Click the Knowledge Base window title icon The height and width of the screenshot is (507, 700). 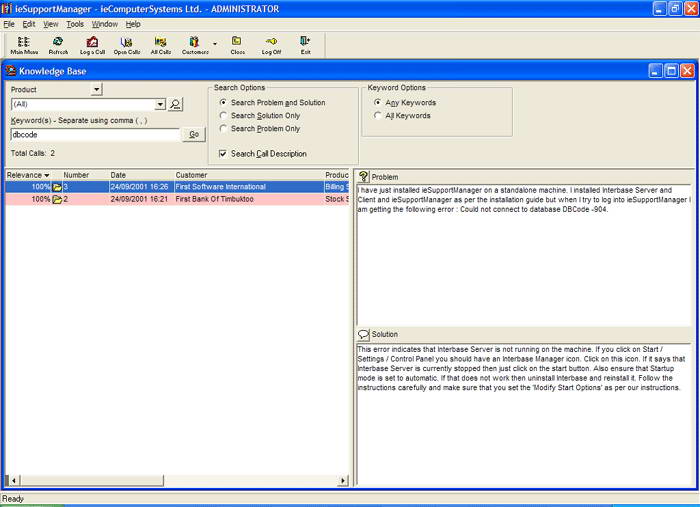[x=11, y=71]
